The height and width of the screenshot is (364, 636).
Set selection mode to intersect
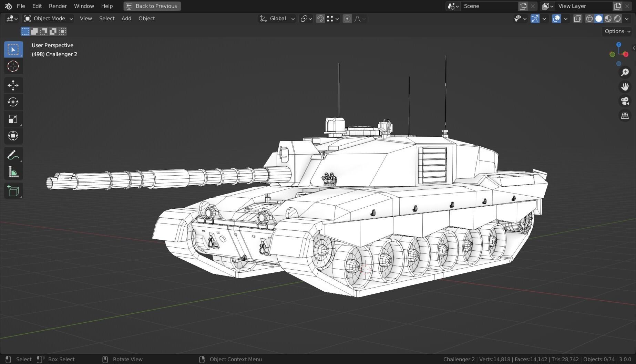tap(62, 31)
